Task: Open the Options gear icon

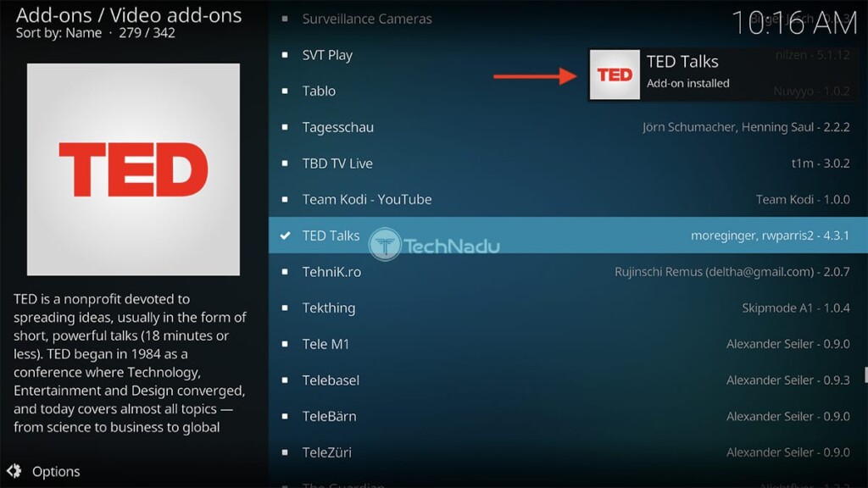Action: [x=14, y=471]
